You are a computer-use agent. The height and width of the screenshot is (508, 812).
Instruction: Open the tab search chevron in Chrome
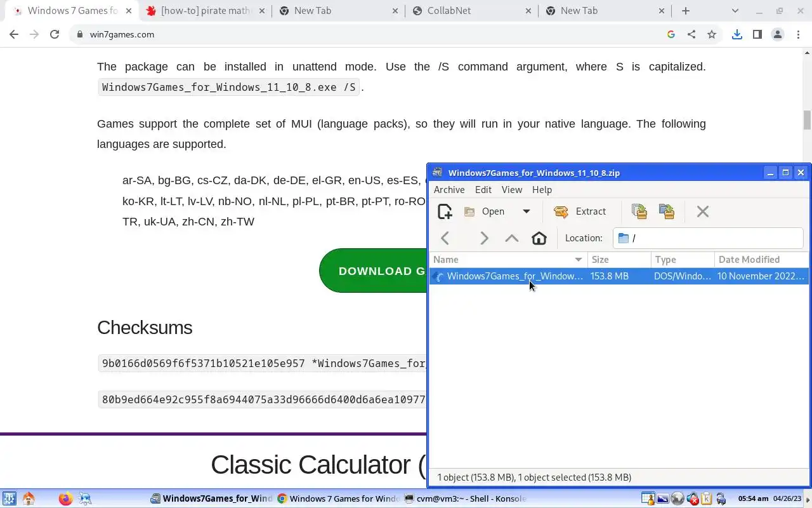(x=735, y=11)
